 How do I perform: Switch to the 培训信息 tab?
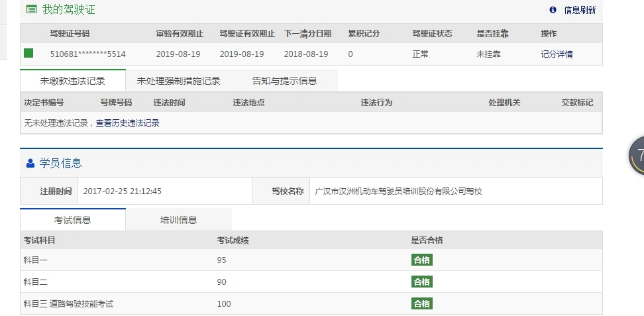point(178,220)
